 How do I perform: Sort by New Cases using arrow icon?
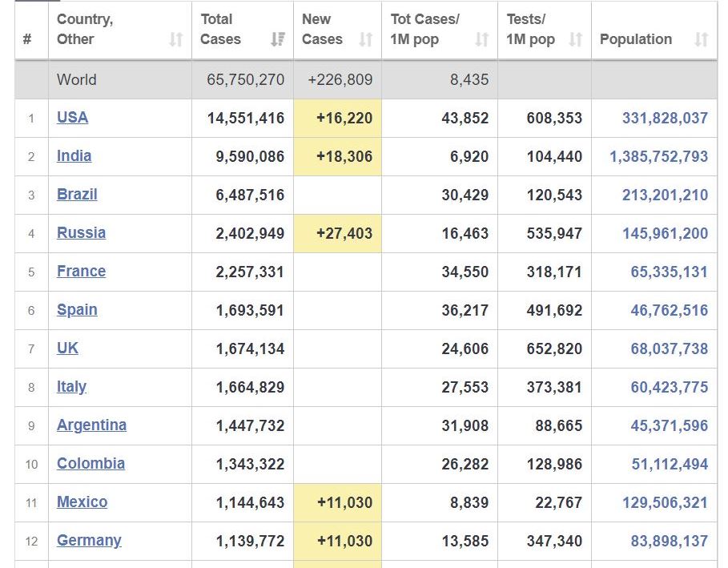click(x=365, y=39)
